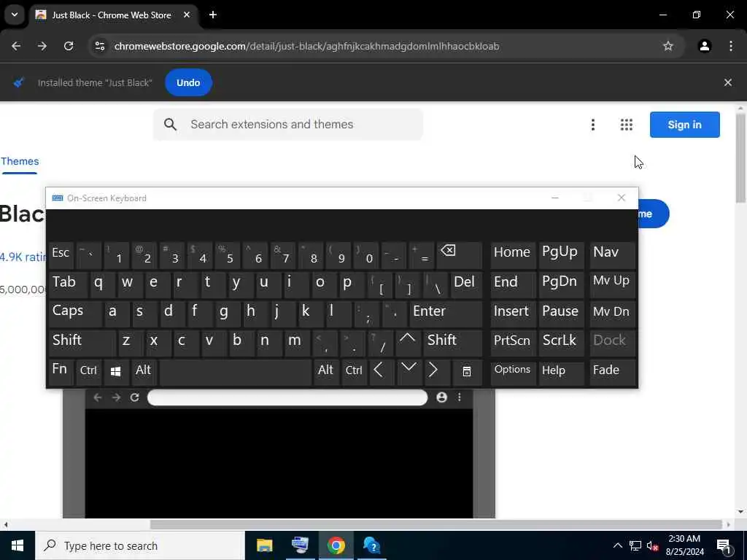This screenshot has height=560, width=747.
Task: Open tab search dropdown arrow
Action: 15,15
